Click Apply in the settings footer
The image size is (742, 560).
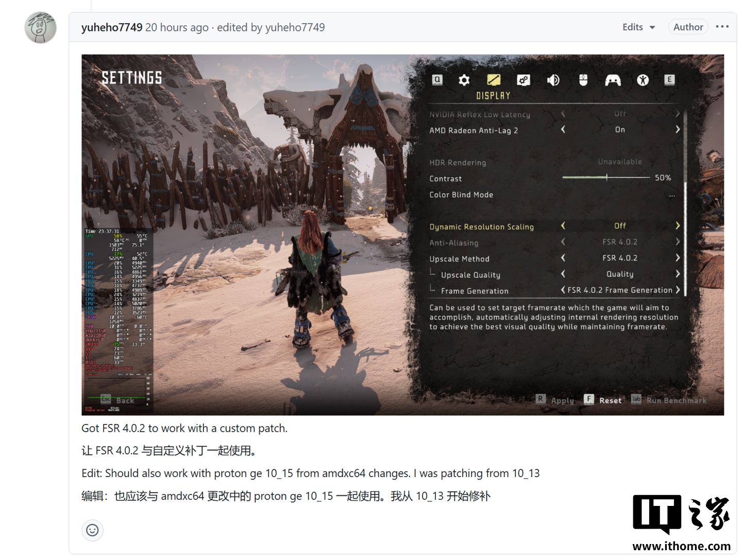(x=562, y=400)
